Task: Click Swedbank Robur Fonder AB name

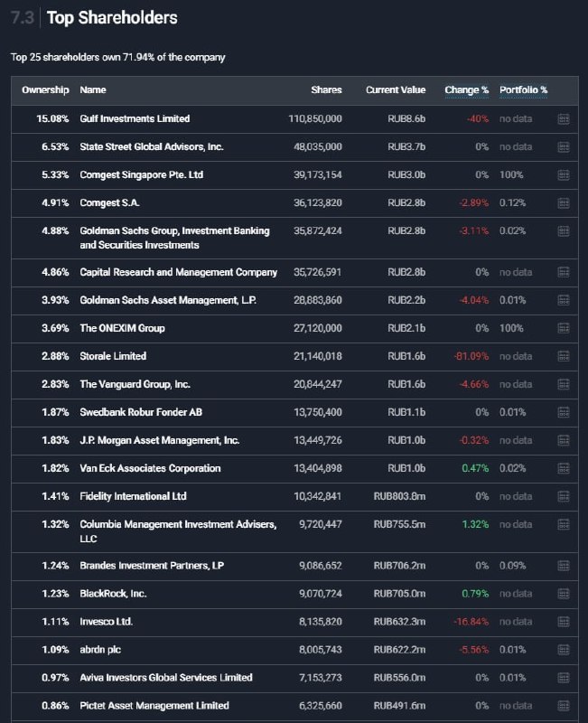Action: [141, 412]
